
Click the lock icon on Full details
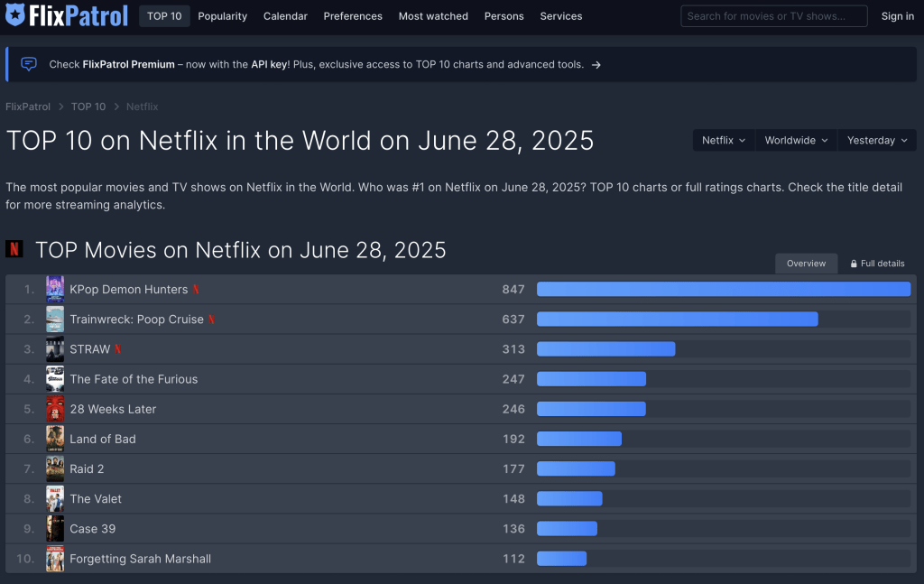(854, 264)
